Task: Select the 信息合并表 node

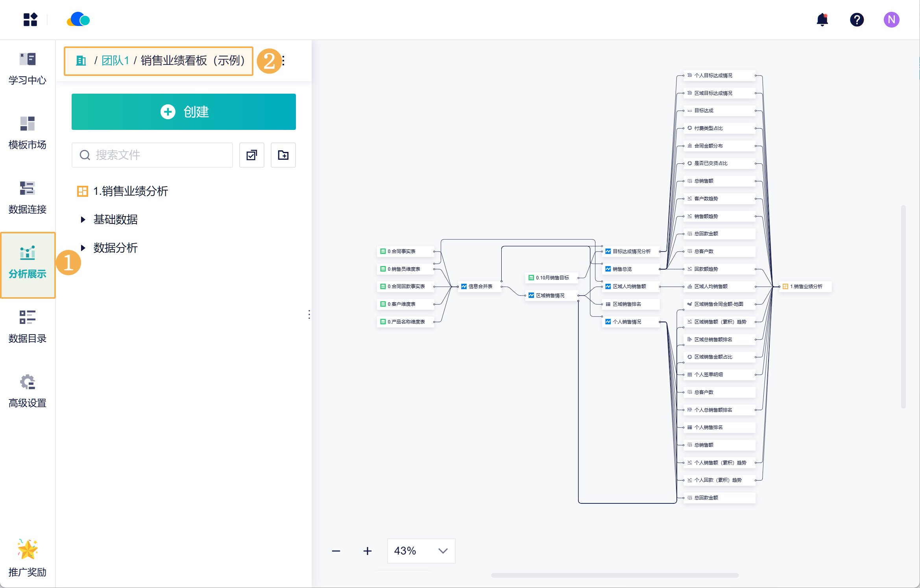Action: pyautogui.click(x=480, y=287)
